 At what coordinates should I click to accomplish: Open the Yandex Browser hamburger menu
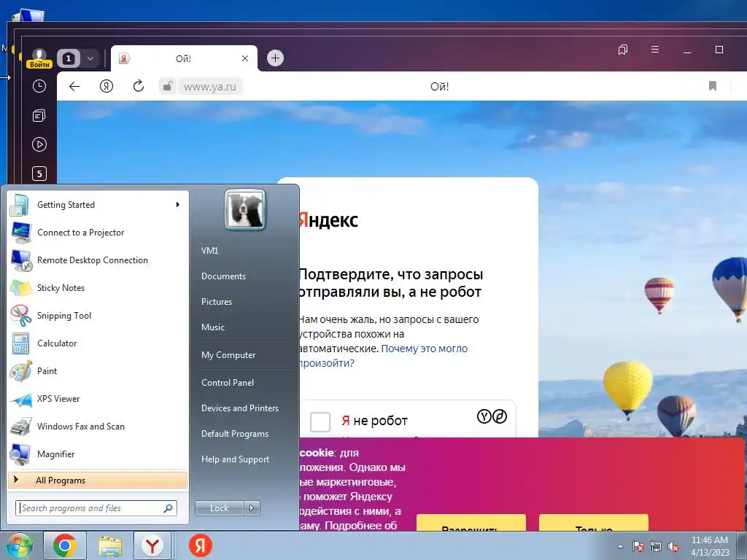[655, 50]
